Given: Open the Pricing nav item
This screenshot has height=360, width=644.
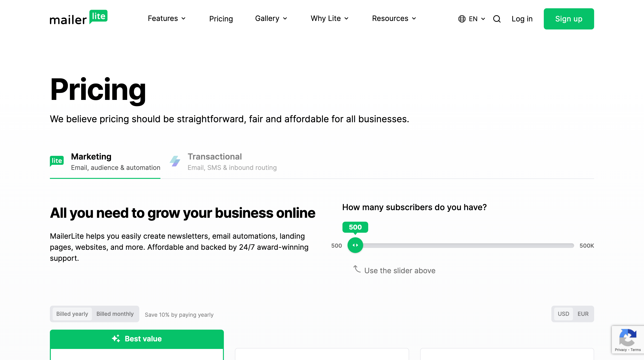Looking at the screenshot, I should click(221, 19).
